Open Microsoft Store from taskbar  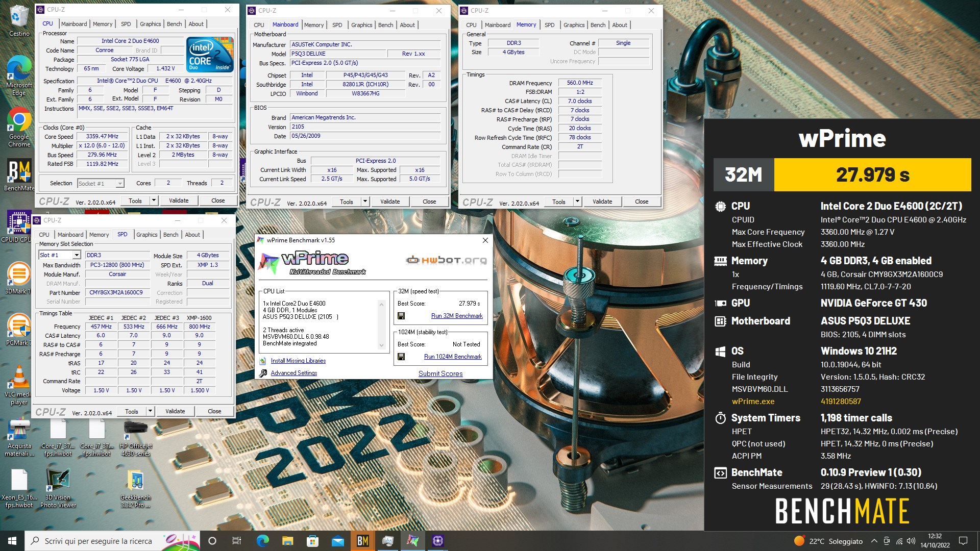[x=313, y=541]
